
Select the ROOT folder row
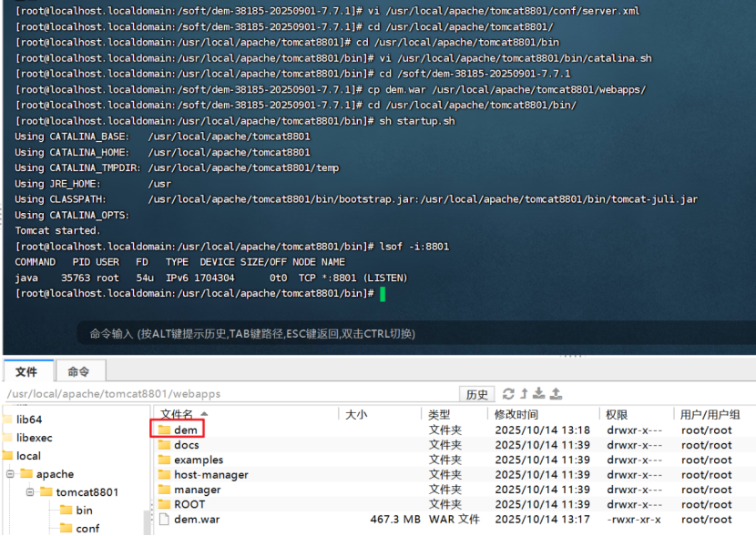coord(455,504)
